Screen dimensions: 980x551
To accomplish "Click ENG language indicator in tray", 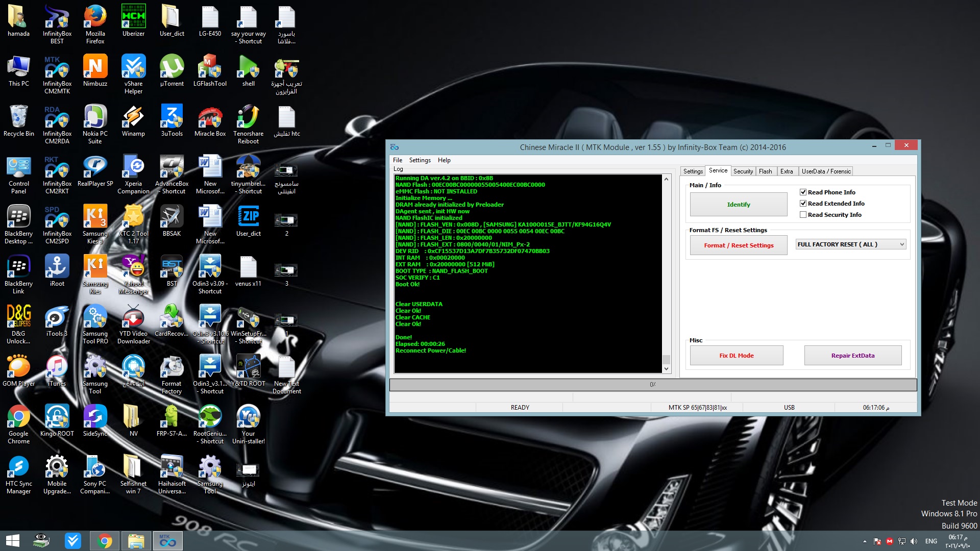I will coord(931,541).
